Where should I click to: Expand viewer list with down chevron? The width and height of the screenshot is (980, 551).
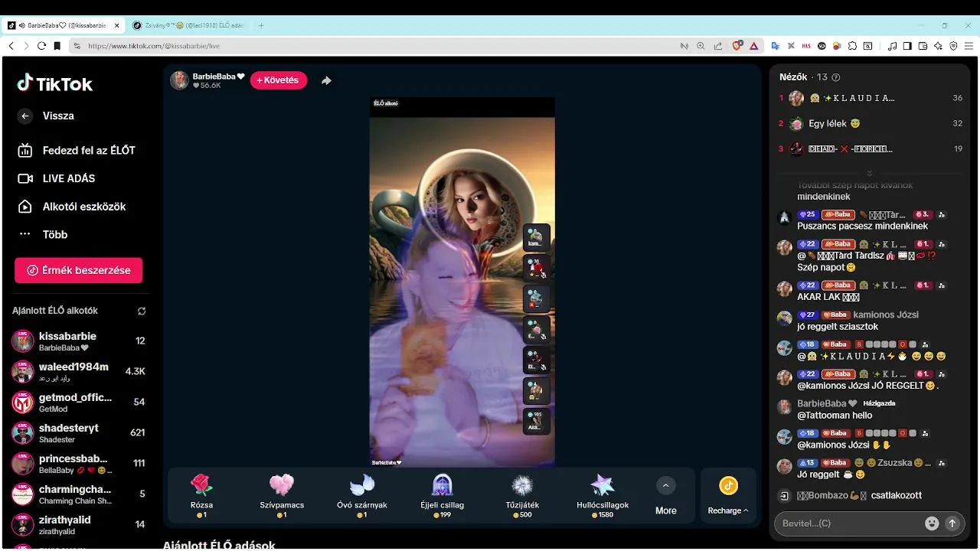pos(870,173)
